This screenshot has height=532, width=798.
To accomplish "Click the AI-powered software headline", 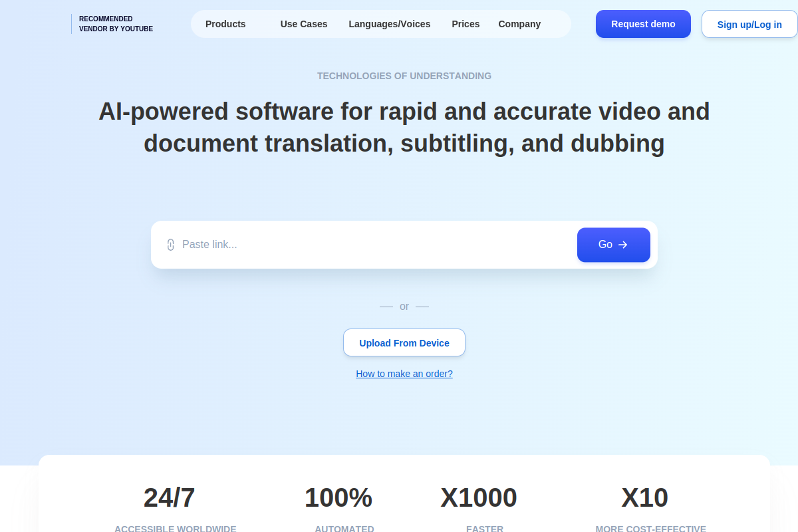I will tap(404, 127).
